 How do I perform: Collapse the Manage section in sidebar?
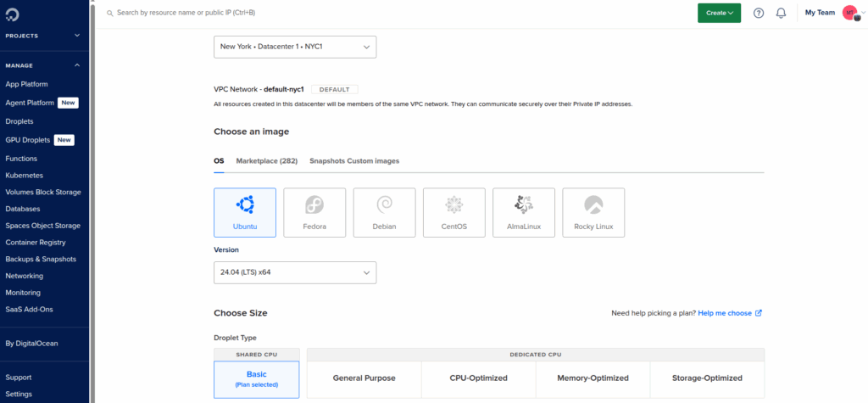click(x=77, y=65)
